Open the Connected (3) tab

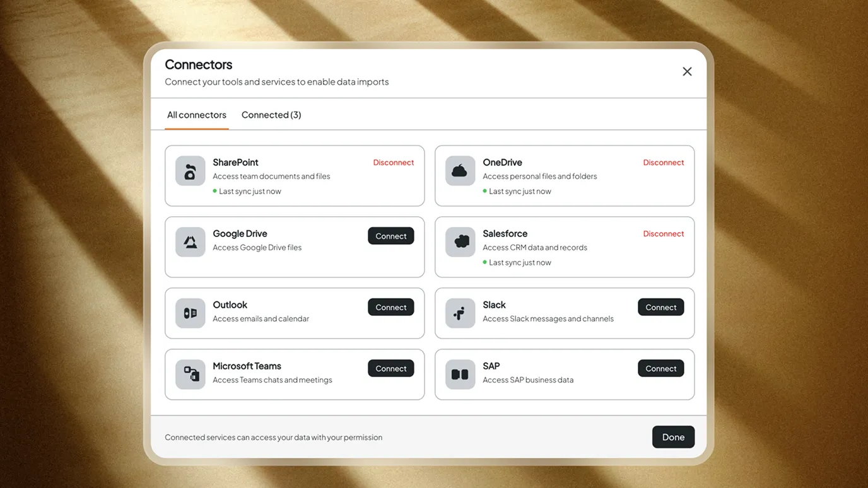coord(271,115)
